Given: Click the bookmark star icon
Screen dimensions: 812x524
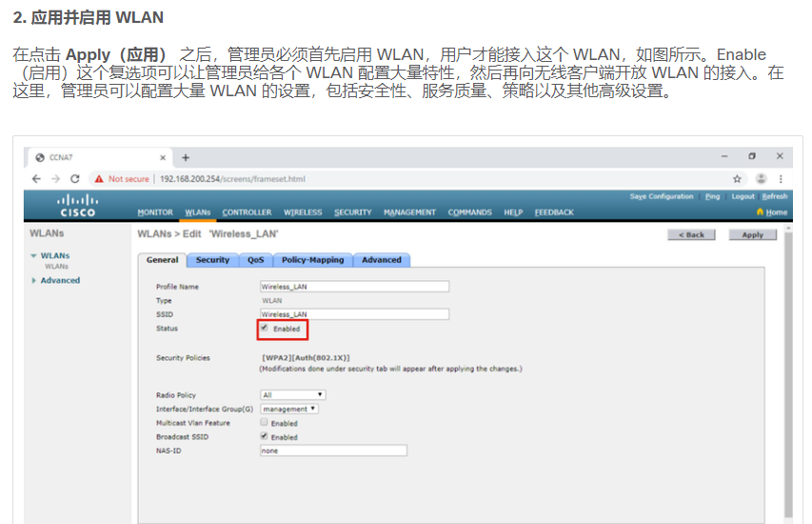Looking at the screenshot, I should tap(737, 178).
